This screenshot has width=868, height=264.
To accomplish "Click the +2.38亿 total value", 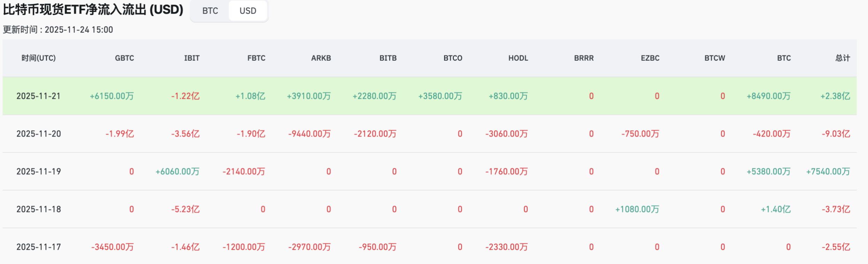I will click(835, 96).
